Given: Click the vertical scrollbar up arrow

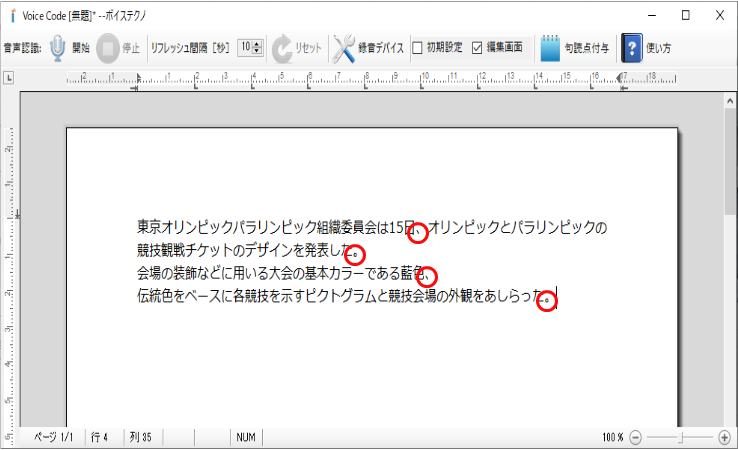Looking at the screenshot, I should click(730, 101).
